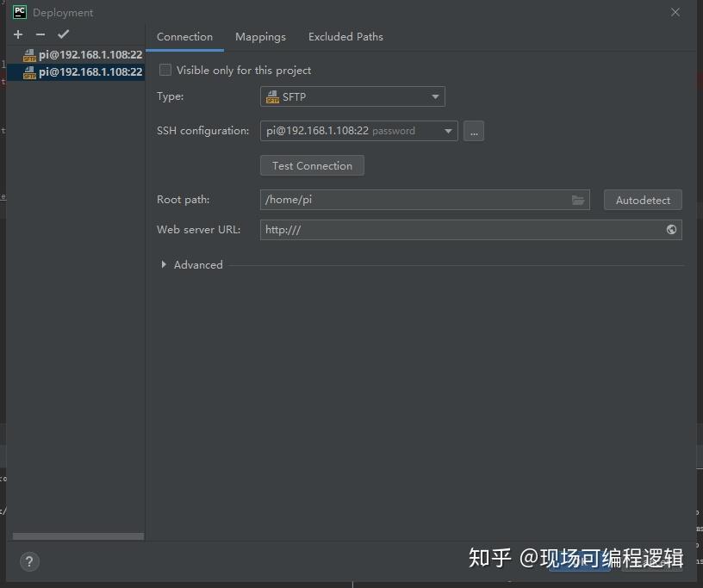
Task: Mark server as default with the checkmark icon
Action: coord(62,34)
